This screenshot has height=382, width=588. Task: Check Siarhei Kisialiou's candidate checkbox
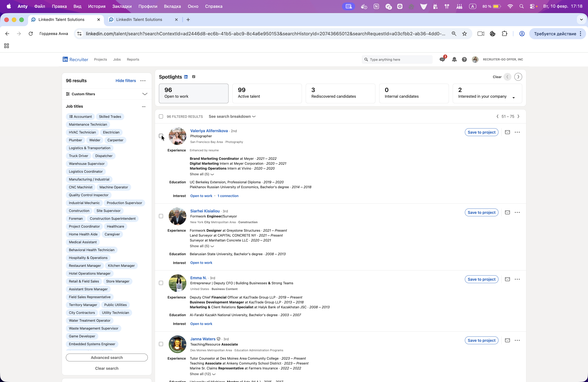tap(161, 216)
